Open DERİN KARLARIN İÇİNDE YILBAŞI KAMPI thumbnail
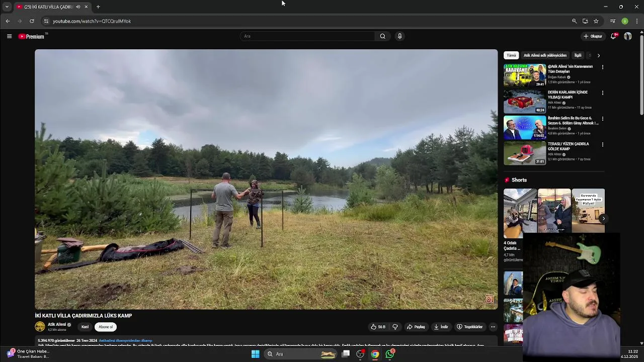The width and height of the screenshot is (644, 362). [x=525, y=101]
